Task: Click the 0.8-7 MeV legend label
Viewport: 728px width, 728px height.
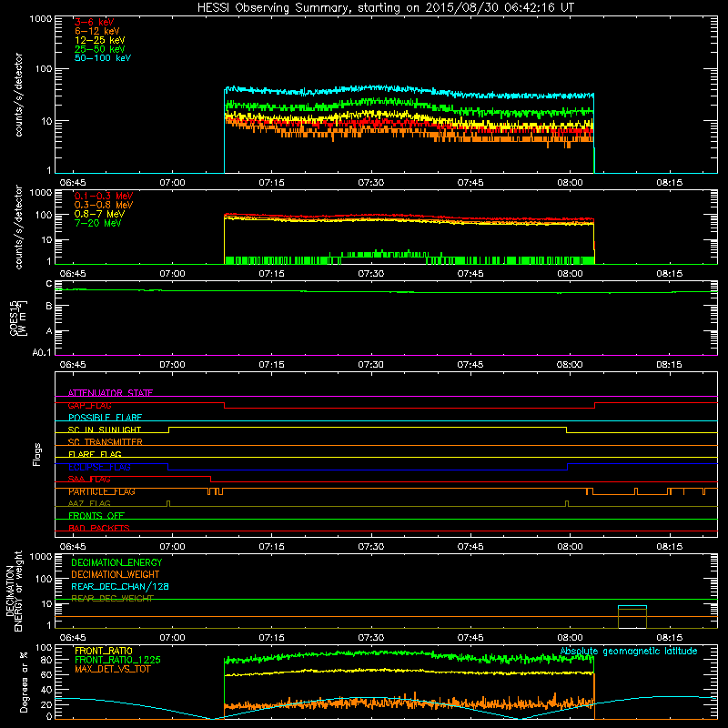Action: point(99,214)
